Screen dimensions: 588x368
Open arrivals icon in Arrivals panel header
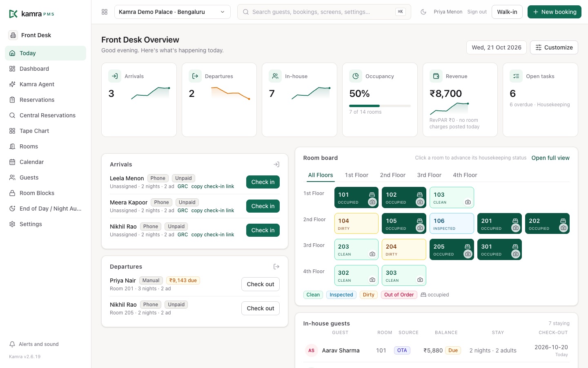click(x=276, y=164)
